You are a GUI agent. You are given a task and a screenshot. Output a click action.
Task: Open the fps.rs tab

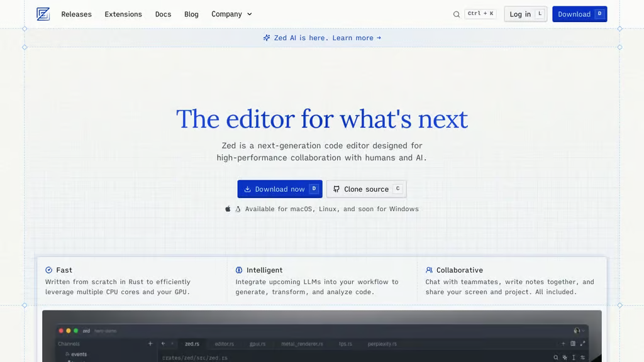pyautogui.click(x=345, y=344)
